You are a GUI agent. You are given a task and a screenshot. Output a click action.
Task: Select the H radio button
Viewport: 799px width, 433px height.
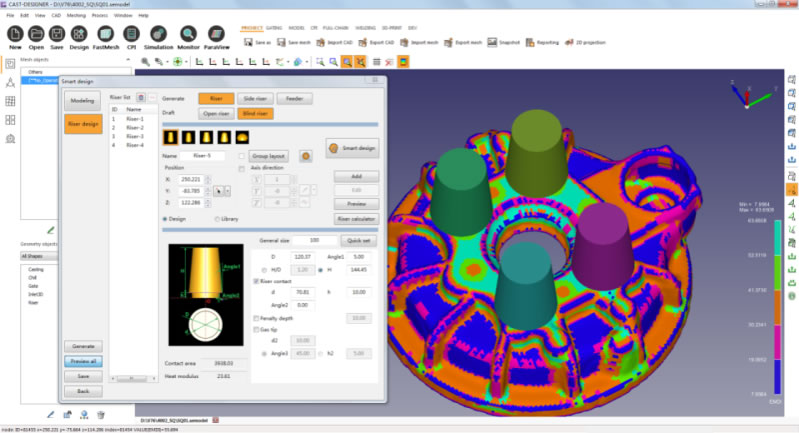321,270
